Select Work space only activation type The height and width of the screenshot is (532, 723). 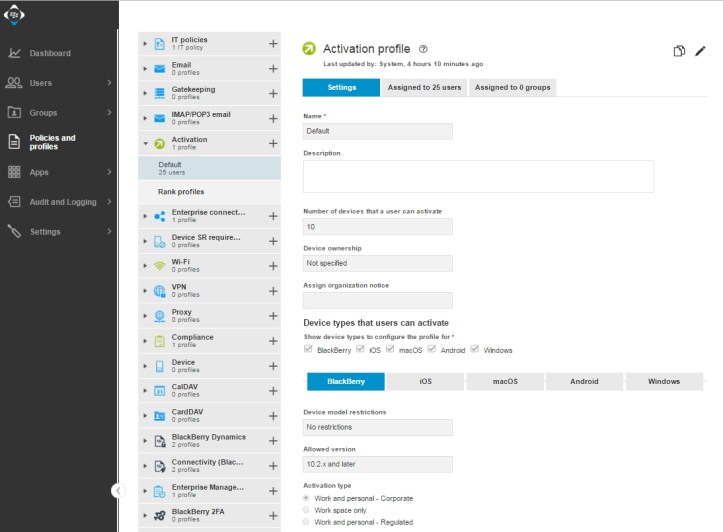pos(307,510)
